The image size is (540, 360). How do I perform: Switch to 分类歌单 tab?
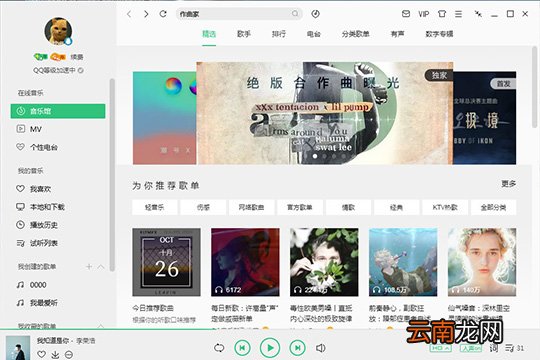[x=355, y=34]
